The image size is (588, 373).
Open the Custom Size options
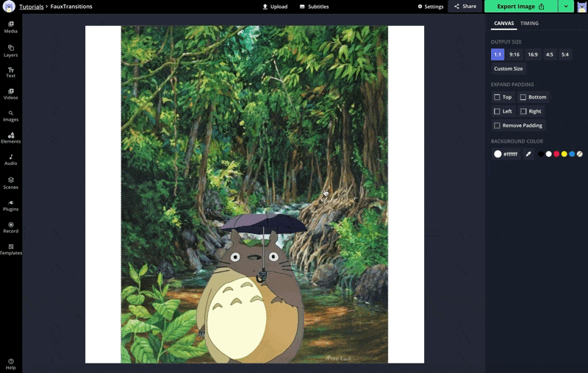pos(508,68)
